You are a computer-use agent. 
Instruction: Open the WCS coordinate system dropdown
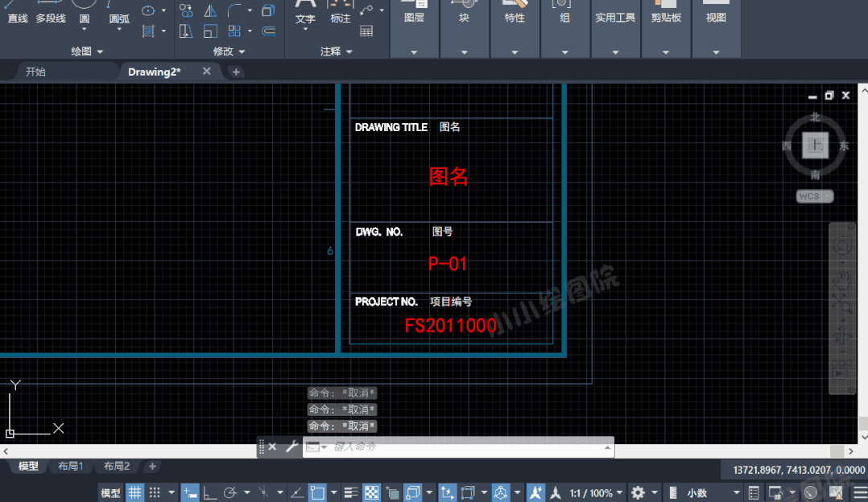815,196
